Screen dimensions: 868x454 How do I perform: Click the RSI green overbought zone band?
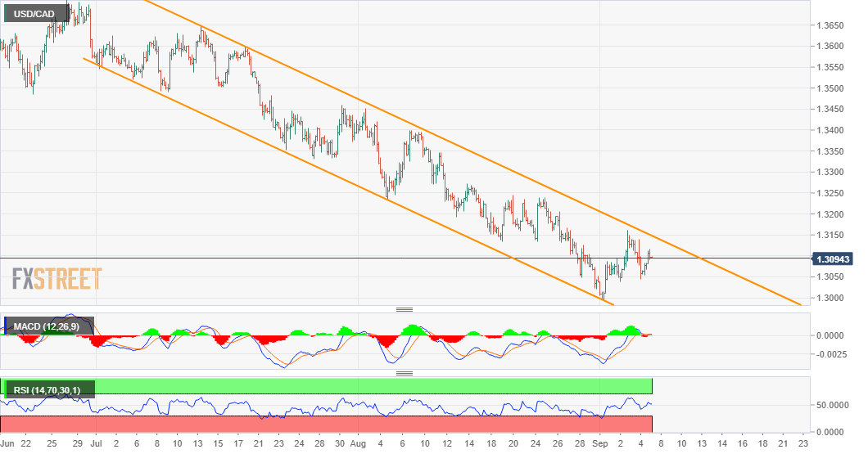[x=328, y=385]
